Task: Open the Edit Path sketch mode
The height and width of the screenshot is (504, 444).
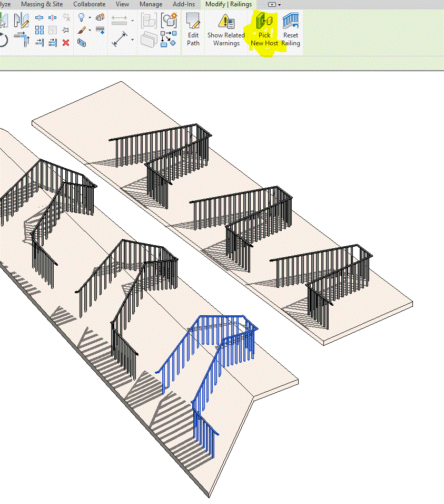Action: 193,30
